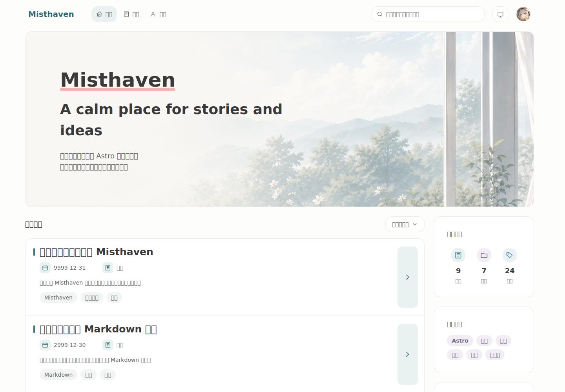
Task: Open the nav item with person icon
Action: (159, 14)
